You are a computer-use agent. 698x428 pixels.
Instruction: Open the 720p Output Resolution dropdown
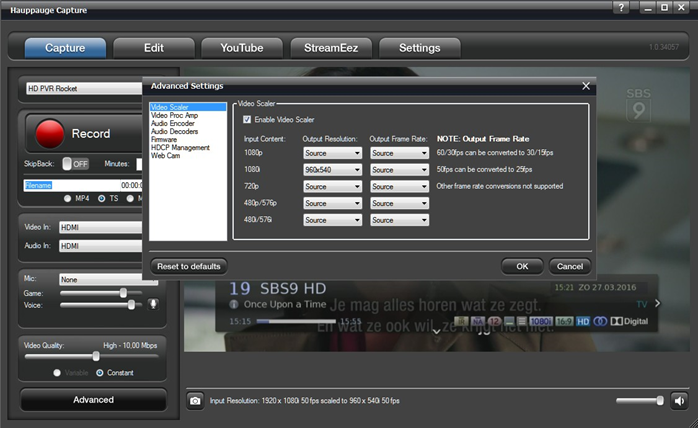[333, 187]
